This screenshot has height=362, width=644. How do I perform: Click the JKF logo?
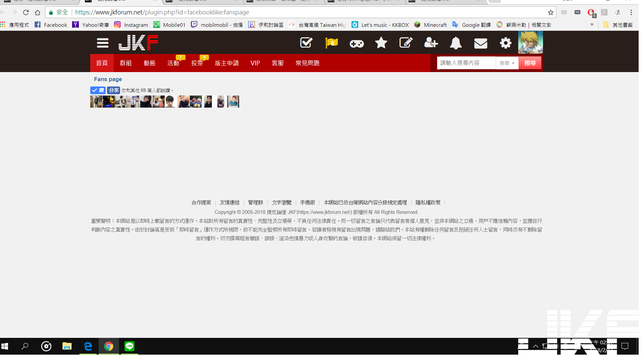pos(138,43)
